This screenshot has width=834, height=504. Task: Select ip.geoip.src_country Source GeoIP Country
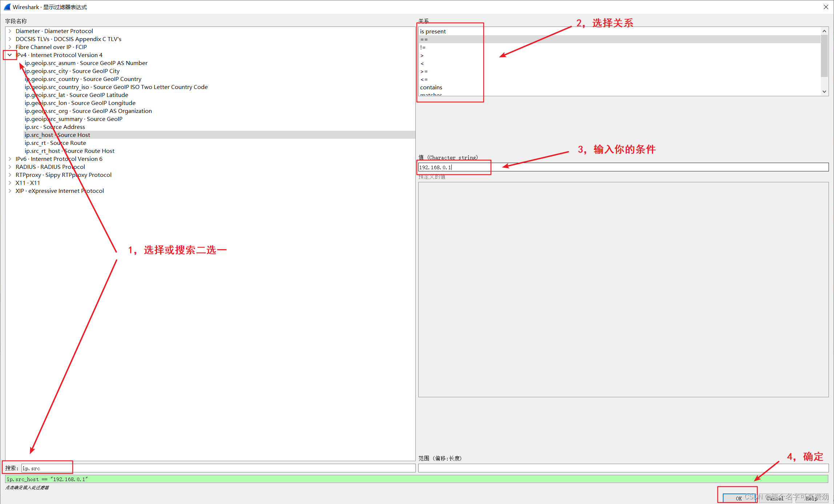(219, 79)
